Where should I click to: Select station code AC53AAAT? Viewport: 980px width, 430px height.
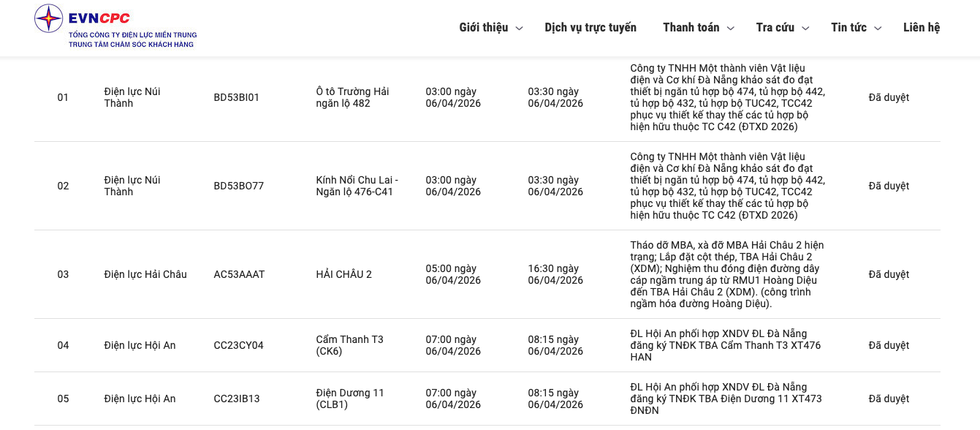240,274
